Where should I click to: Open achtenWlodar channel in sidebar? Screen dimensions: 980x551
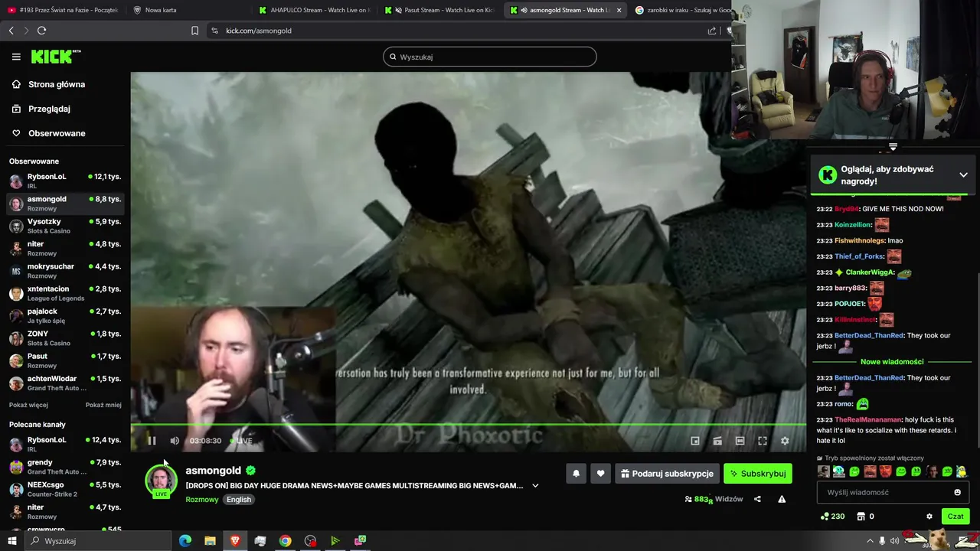(x=65, y=383)
